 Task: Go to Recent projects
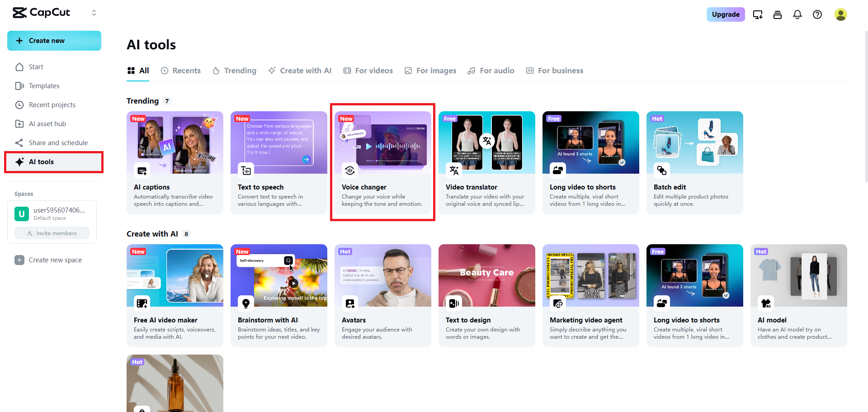54,105
